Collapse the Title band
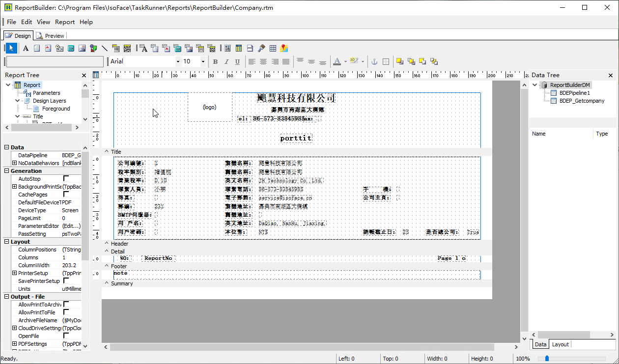 coord(107,152)
